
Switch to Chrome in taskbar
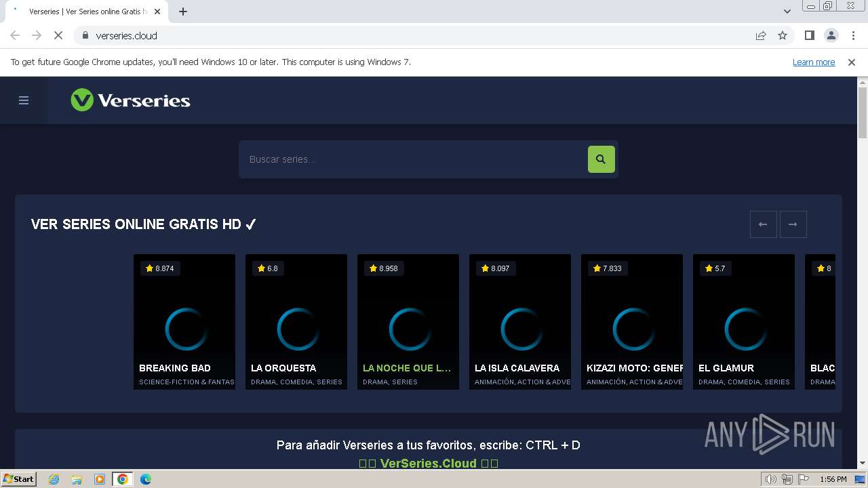pos(122,479)
